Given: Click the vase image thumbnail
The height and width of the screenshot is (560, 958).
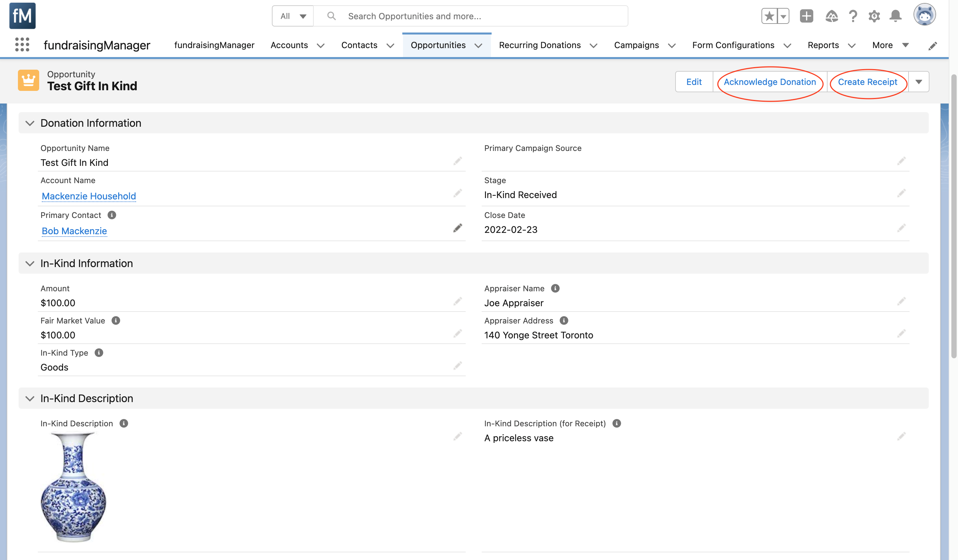Looking at the screenshot, I should click(x=73, y=487).
